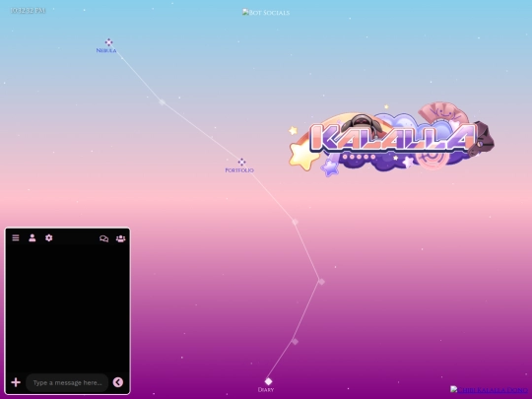Show users list group icon
The width and height of the screenshot is (532, 399).
pyautogui.click(x=121, y=238)
